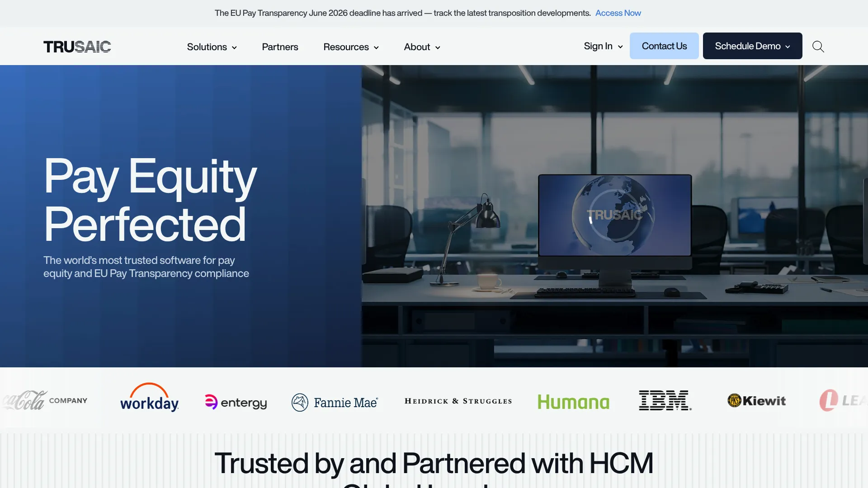The height and width of the screenshot is (488, 868).
Task: Open the search magnifier icon
Action: [818, 47]
